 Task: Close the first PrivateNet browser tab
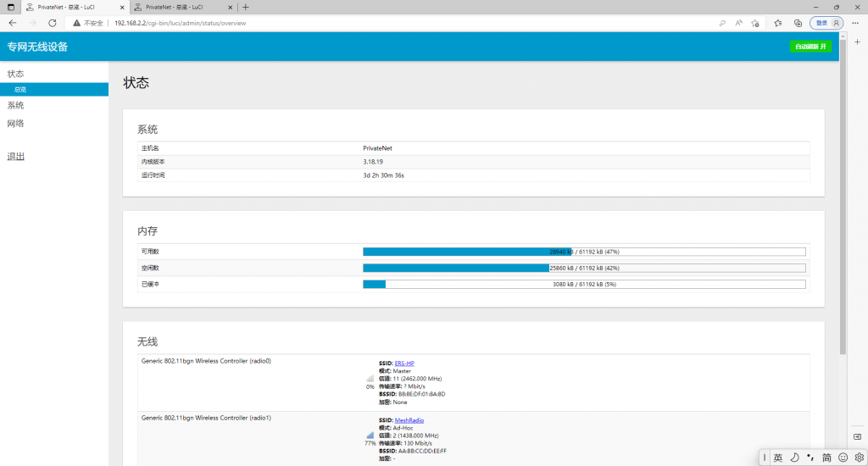(x=122, y=7)
